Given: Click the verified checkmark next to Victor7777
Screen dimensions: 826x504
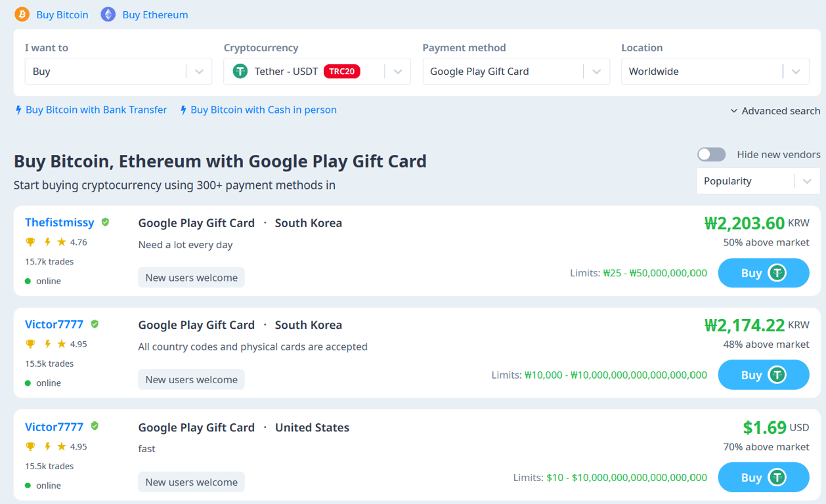Looking at the screenshot, I should [94, 323].
